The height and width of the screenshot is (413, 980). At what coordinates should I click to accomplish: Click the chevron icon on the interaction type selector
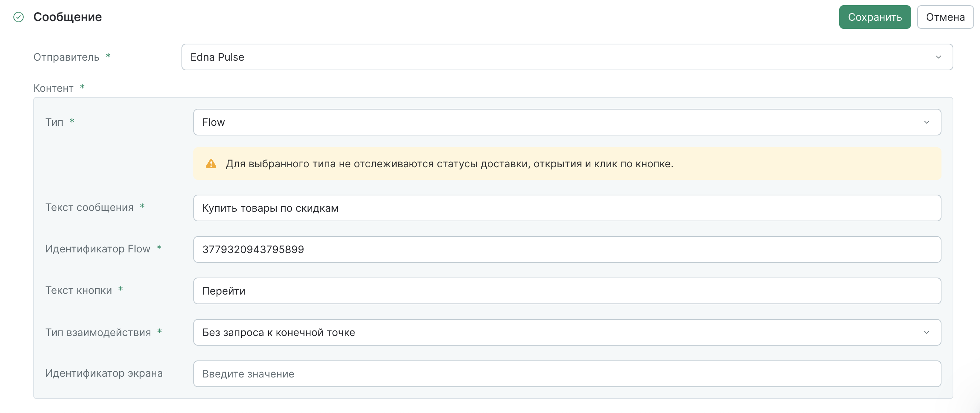[926, 332]
